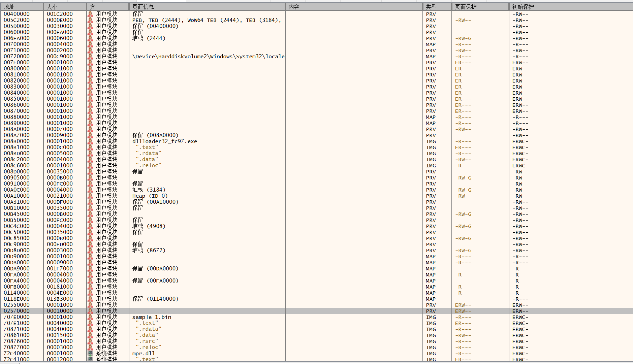Screen dimensions: 633x364
Task: Click the 保留 (00FA0000) entry
Action: pos(155,281)
